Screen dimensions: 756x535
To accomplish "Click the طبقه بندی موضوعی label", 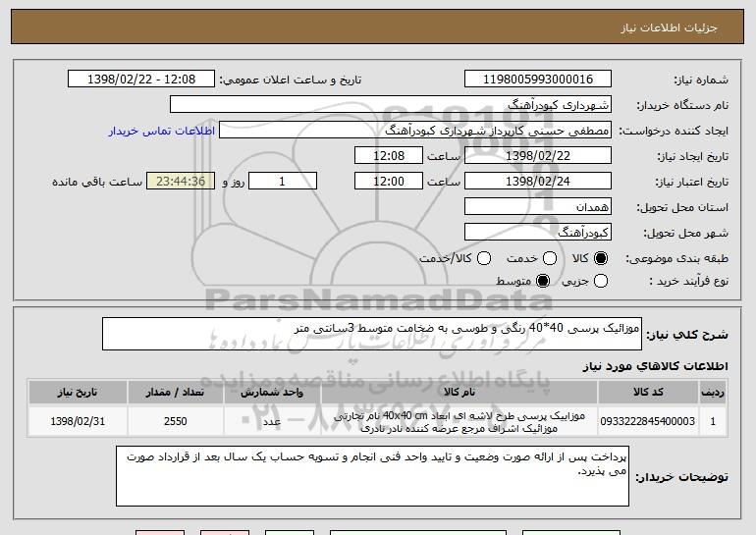I will pos(676,259).
